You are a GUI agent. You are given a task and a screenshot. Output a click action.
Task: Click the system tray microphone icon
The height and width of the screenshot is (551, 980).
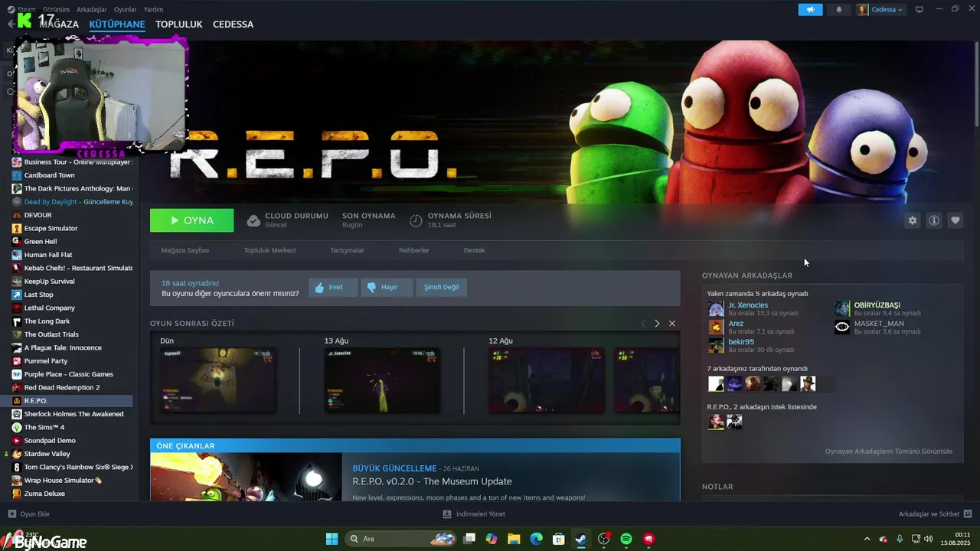pyautogui.click(x=900, y=539)
